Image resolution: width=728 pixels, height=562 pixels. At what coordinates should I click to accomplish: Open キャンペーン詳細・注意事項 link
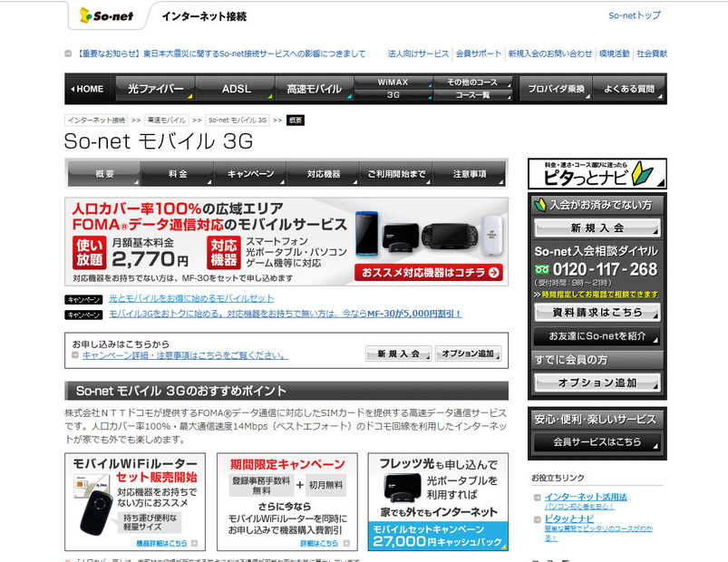coord(185,355)
